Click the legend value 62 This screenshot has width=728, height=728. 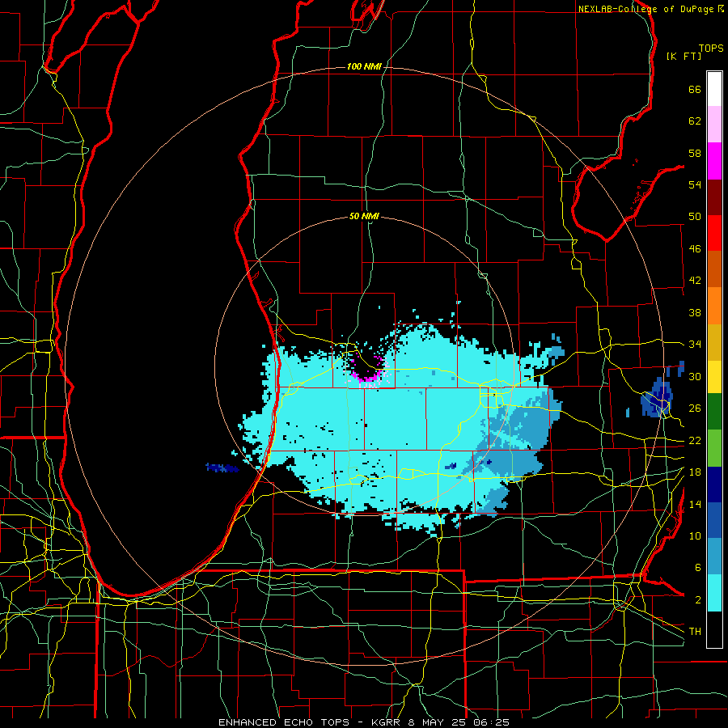695,121
